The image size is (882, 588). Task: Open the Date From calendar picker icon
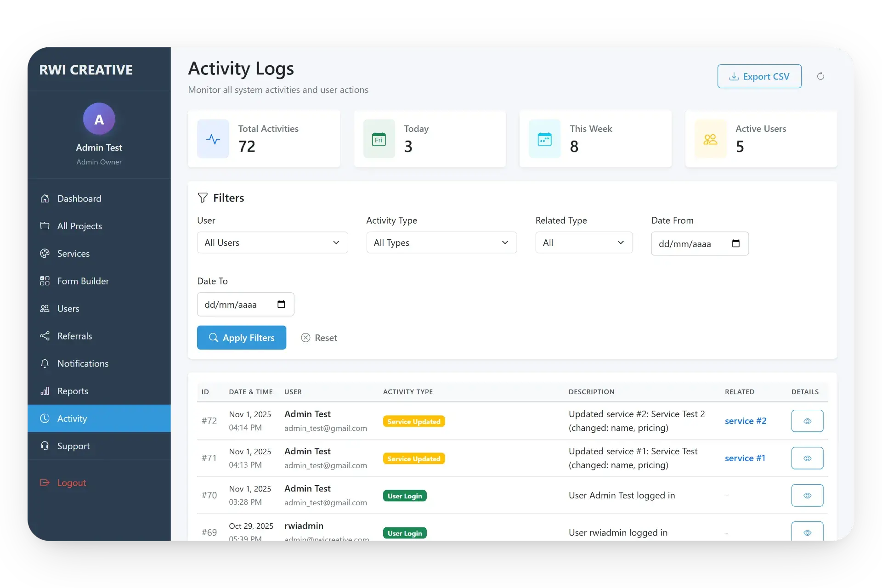click(735, 243)
